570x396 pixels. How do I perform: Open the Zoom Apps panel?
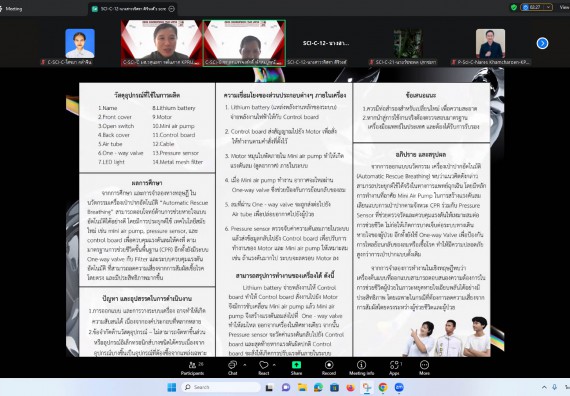[394, 368]
